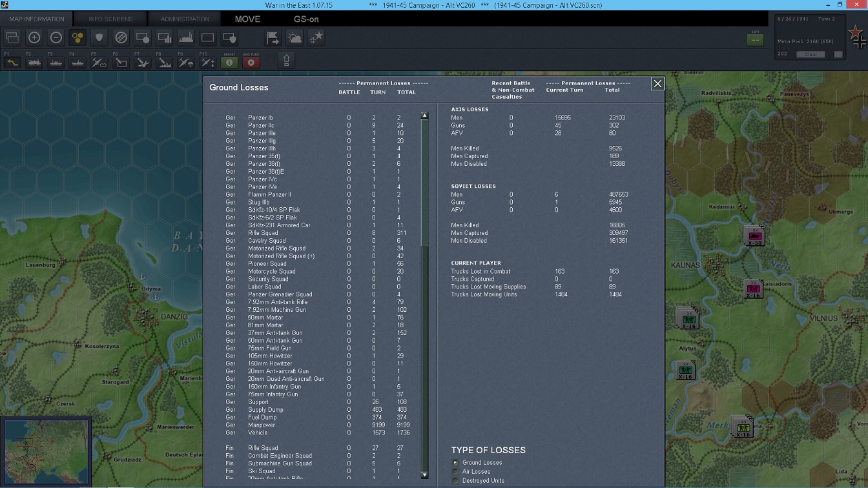Click the Men Captured value under Soviet Losses
This screenshot has height=488, width=868.
pos(618,233)
